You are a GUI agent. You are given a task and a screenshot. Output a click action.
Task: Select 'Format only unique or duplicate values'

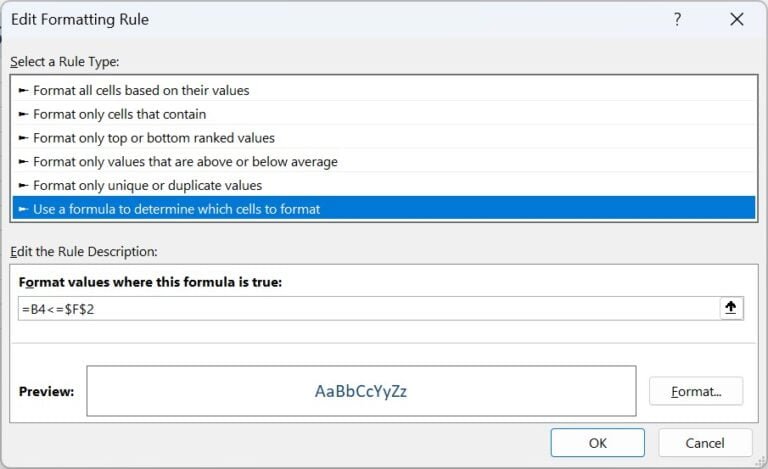coord(147,186)
